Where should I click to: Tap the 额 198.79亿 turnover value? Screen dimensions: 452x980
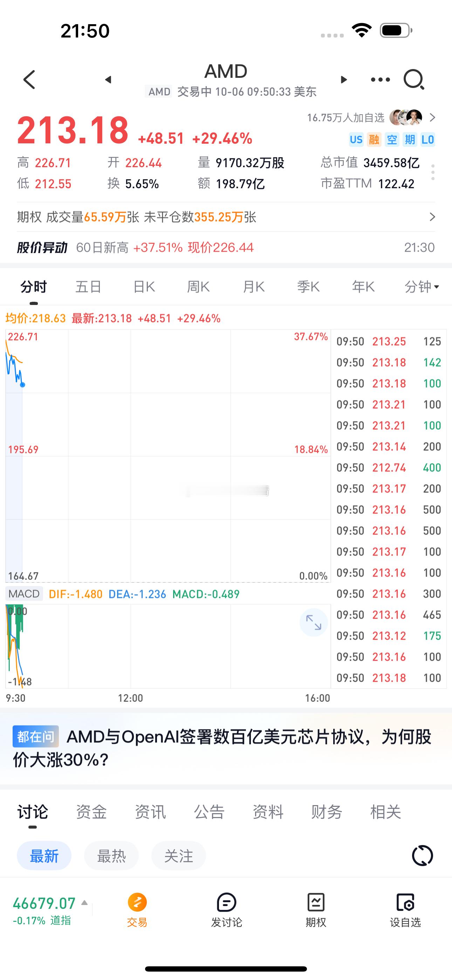(231, 184)
